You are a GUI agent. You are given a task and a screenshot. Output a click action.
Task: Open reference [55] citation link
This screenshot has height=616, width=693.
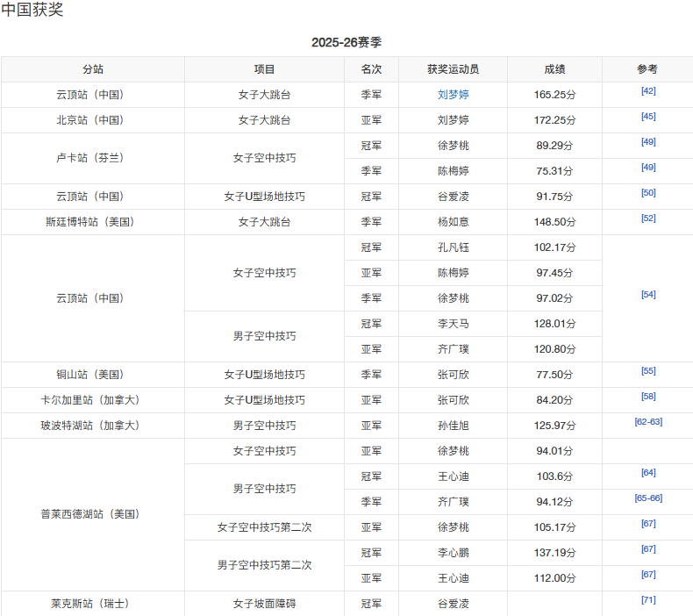[x=648, y=371]
